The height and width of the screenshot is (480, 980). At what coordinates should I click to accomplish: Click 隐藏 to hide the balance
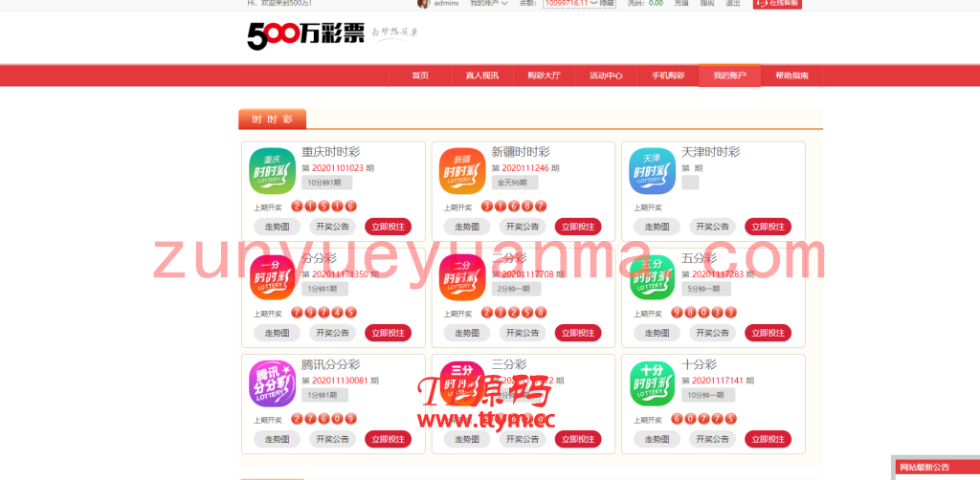tap(606, 3)
